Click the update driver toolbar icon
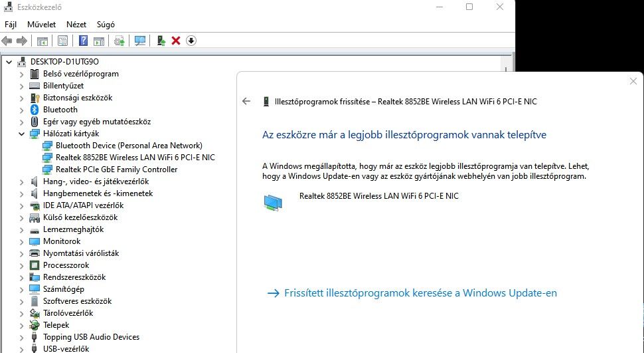This screenshot has height=353, width=644. coord(119,41)
